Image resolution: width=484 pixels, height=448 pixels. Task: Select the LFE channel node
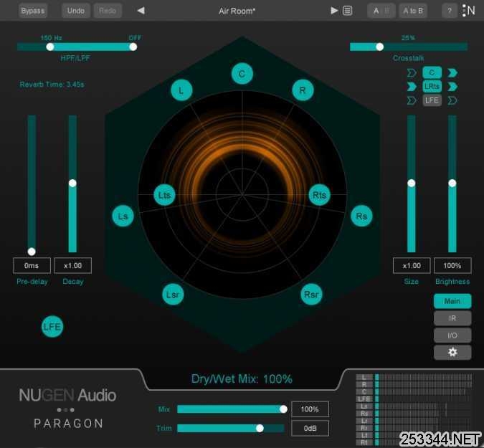(x=52, y=326)
